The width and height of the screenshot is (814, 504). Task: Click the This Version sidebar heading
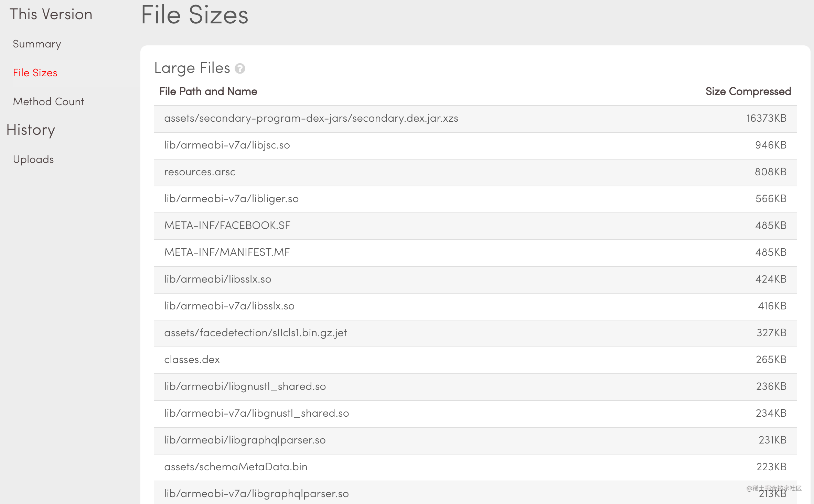click(51, 14)
